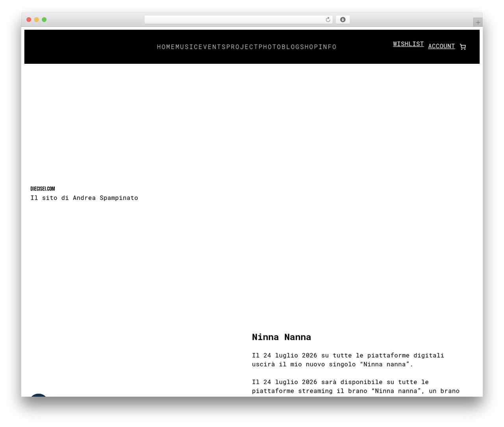This screenshot has width=504, height=427.
Task: Open the WISHLIST link
Action: (x=408, y=44)
